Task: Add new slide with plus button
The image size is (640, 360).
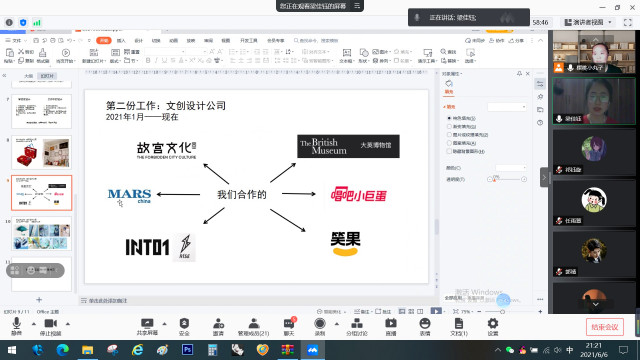Action: 39,300
